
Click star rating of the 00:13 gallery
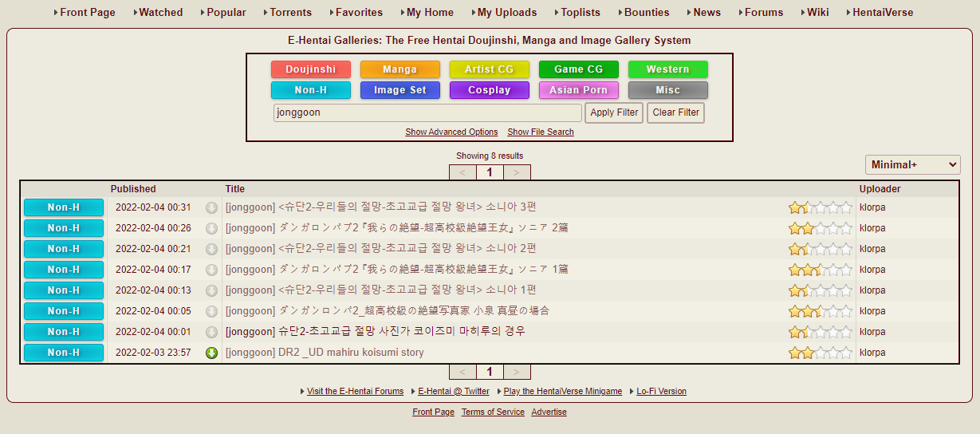click(821, 290)
